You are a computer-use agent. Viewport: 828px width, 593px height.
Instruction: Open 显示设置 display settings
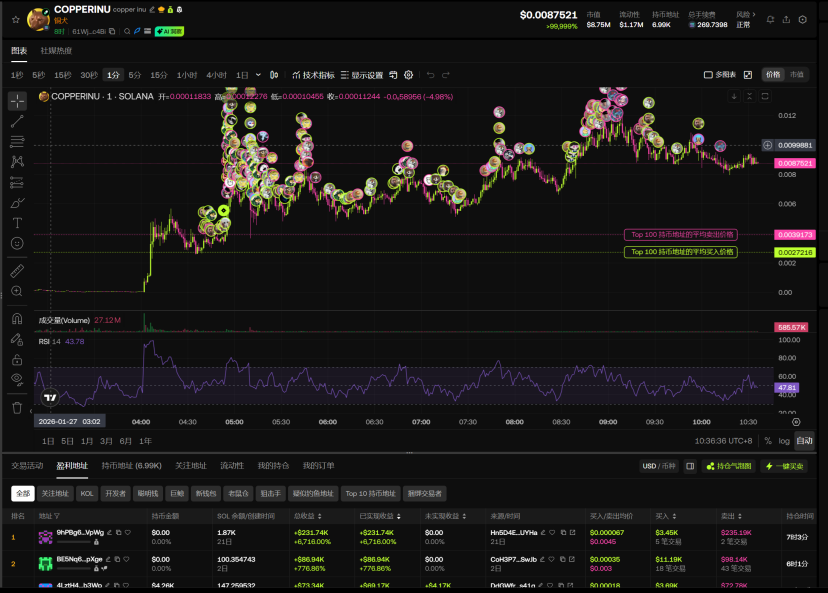click(362, 75)
